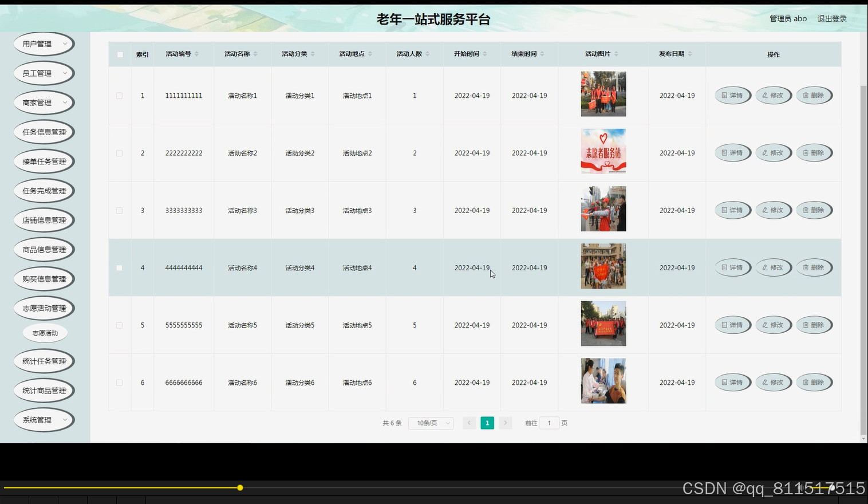Open 任务信息管理 in the sidebar
Screen dimensions: 868x504
44,132
